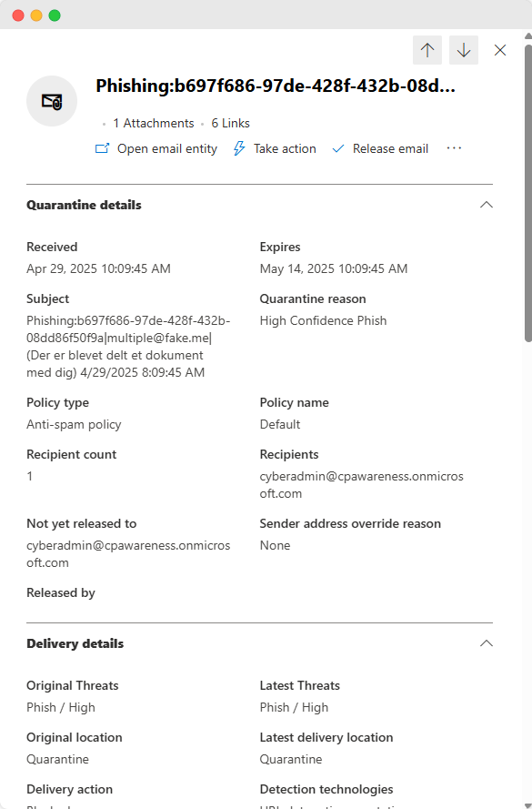Close the quarantine details panel
Screen dimensions: 532x809
[x=499, y=50]
